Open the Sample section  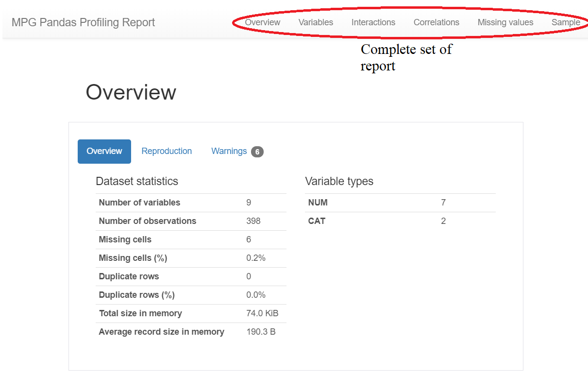click(x=565, y=22)
